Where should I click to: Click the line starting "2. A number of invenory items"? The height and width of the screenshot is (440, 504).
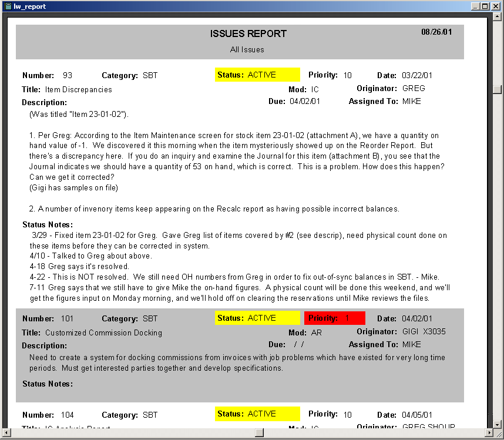point(214,209)
